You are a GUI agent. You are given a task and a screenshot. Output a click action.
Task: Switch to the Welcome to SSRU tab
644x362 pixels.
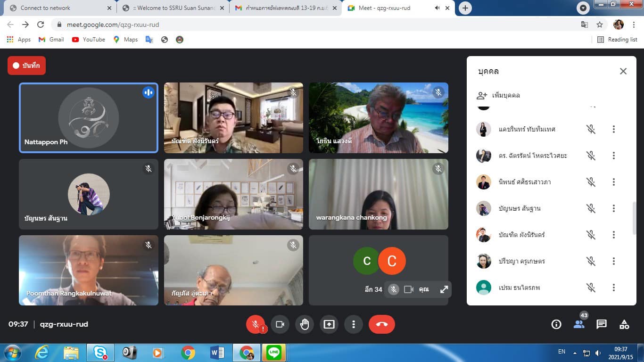[x=174, y=8]
